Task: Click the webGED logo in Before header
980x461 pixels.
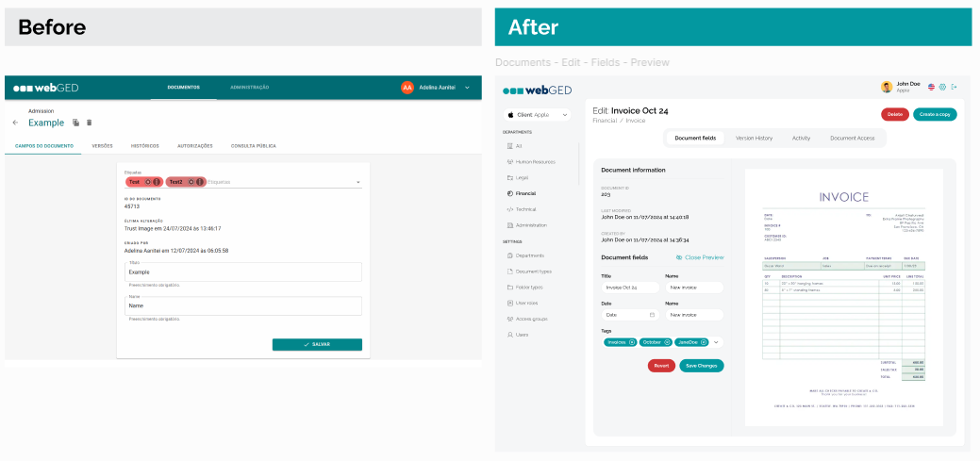Action: tap(45, 88)
